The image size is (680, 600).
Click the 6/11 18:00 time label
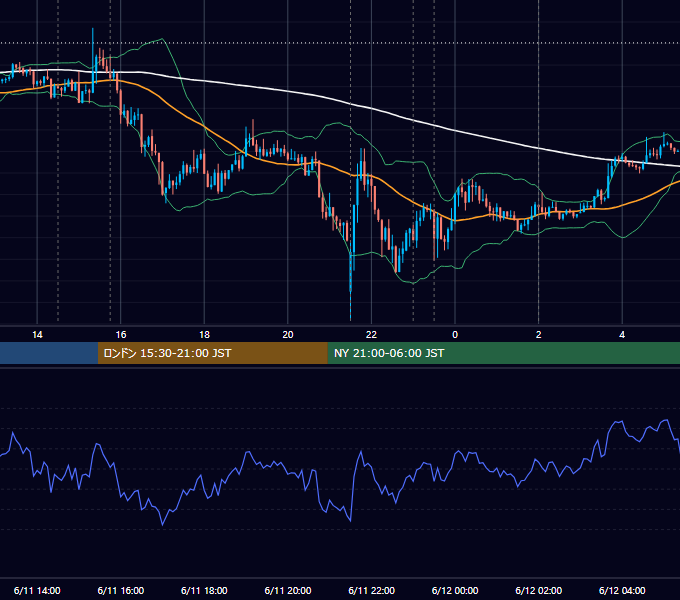click(x=204, y=590)
